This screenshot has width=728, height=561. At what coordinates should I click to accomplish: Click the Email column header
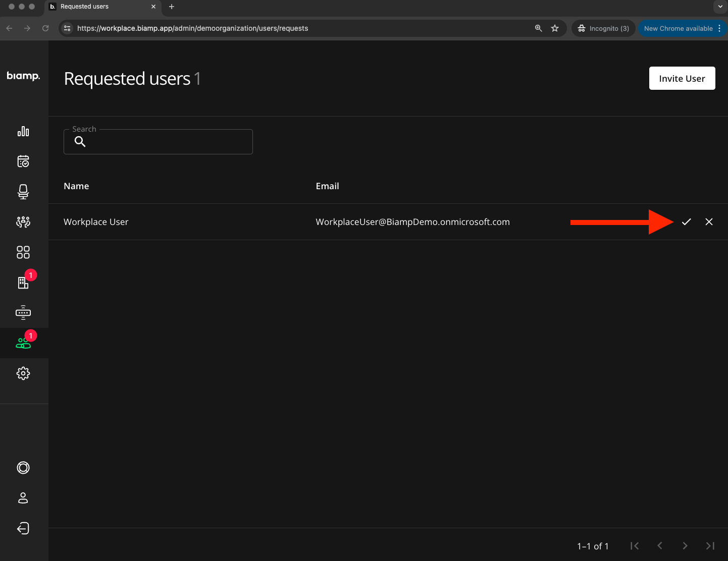click(x=328, y=186)
